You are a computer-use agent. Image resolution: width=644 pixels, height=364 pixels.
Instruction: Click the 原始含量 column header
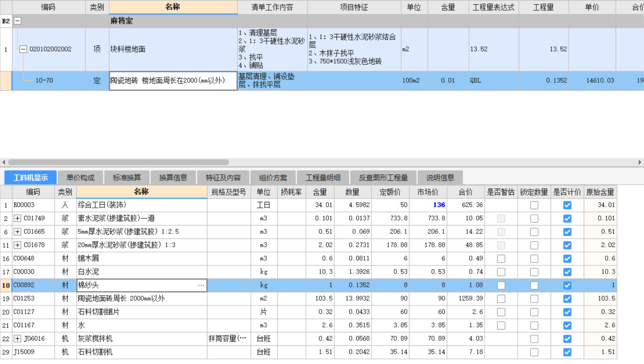(x=600, y=192)
